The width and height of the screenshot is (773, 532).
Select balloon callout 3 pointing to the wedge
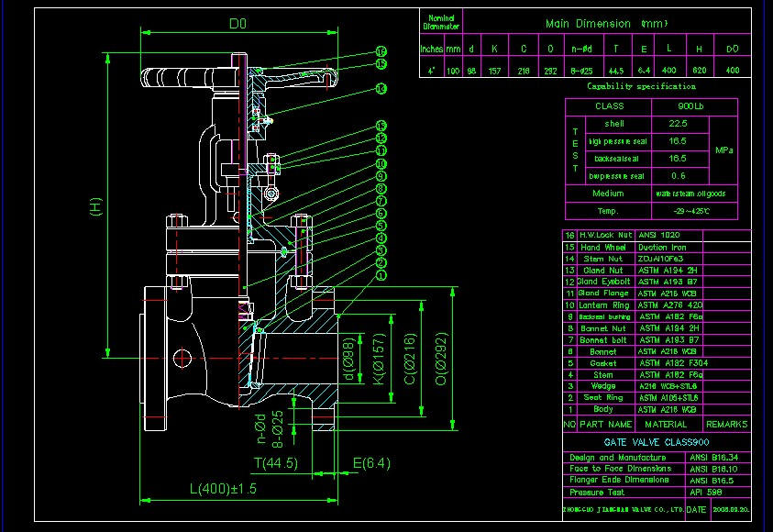click(381, 249)
